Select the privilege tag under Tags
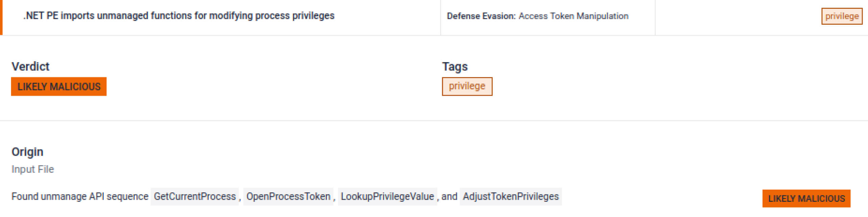 tap(467, 87)
